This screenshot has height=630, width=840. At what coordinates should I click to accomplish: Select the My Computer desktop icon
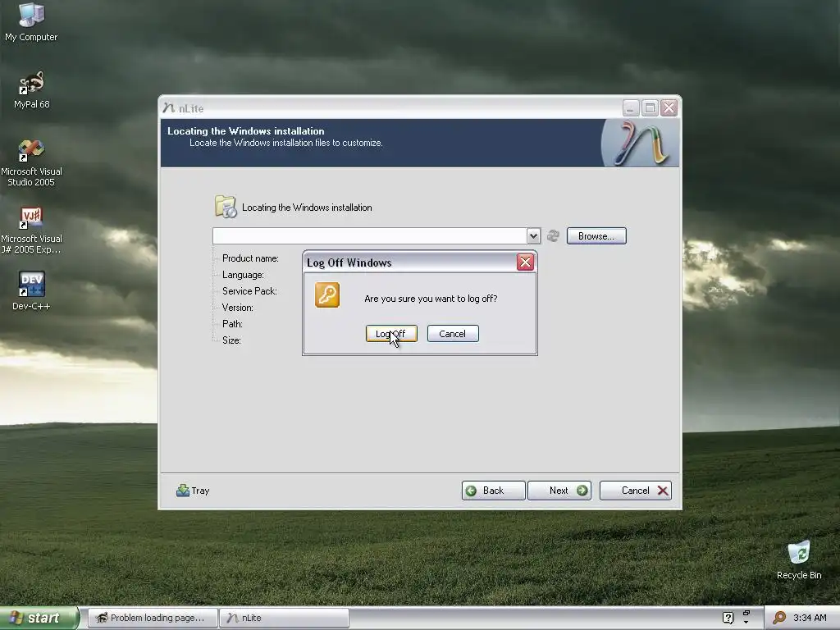pos(31,22)
